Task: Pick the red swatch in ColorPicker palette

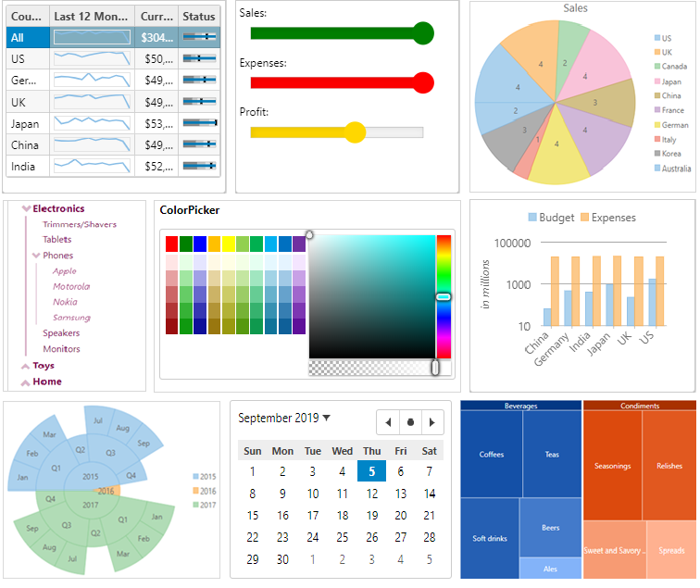Action: tap(171, 244)
